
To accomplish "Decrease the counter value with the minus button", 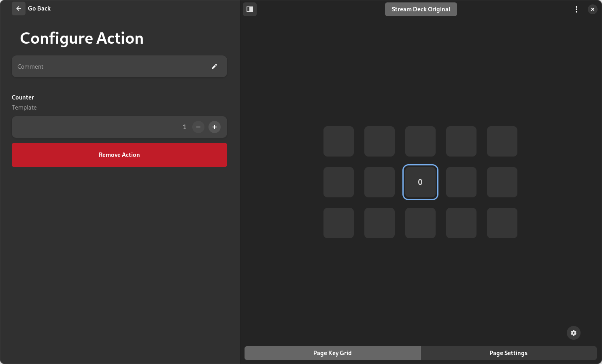I will 198,127.
